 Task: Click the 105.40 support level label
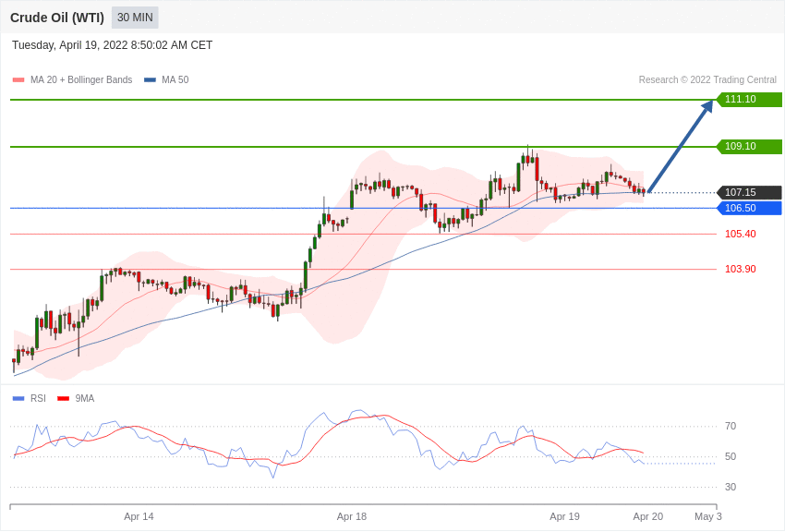(x=741, y=234)
